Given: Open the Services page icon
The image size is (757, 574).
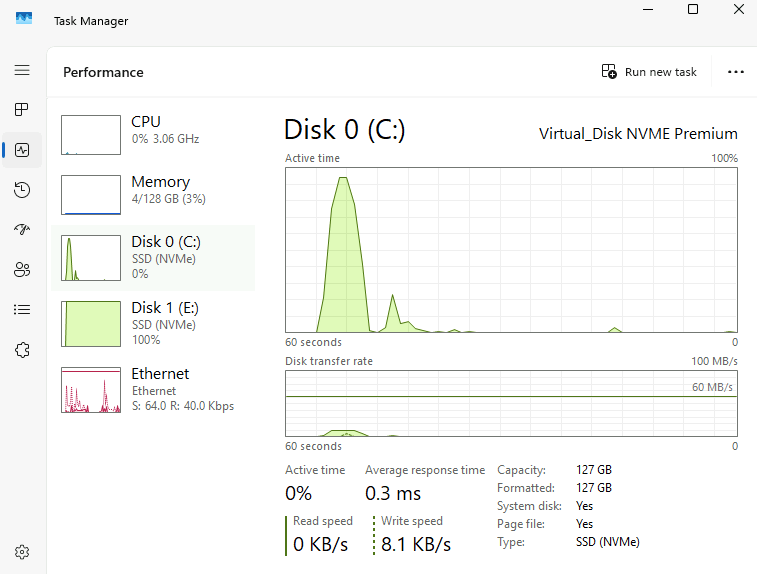Looking at the screenshot, I should pyautogui.click(x=22, y=350).
